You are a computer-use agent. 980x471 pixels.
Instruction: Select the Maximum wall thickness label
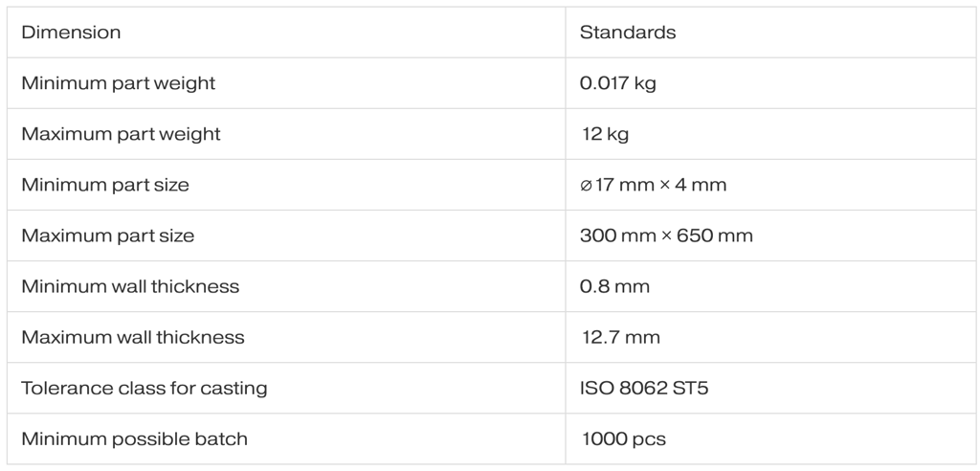pyautogui.click(x=132, y=337)
